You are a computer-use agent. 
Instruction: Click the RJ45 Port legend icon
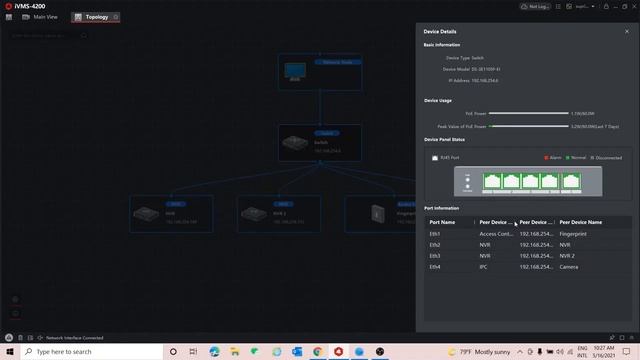click(435, 158)
